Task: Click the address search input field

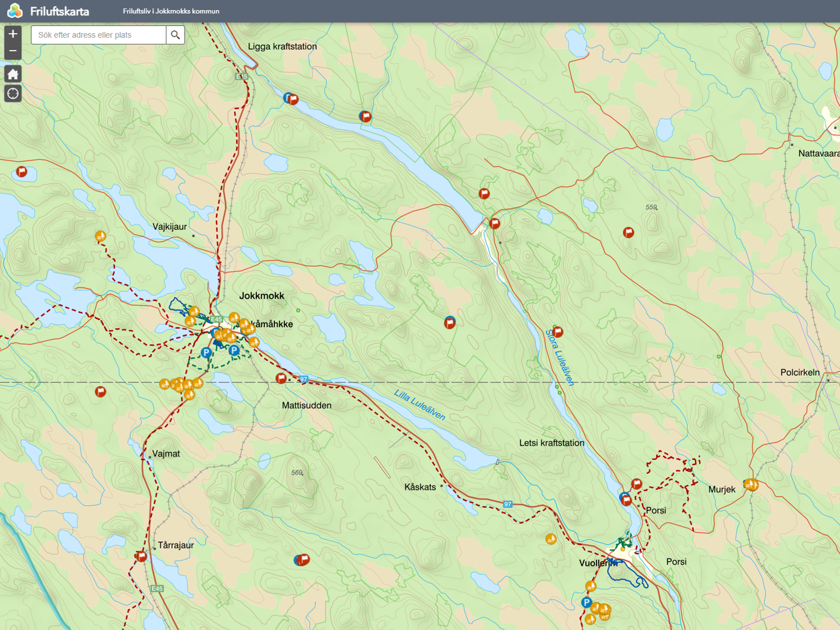Action: pos(98,35)
